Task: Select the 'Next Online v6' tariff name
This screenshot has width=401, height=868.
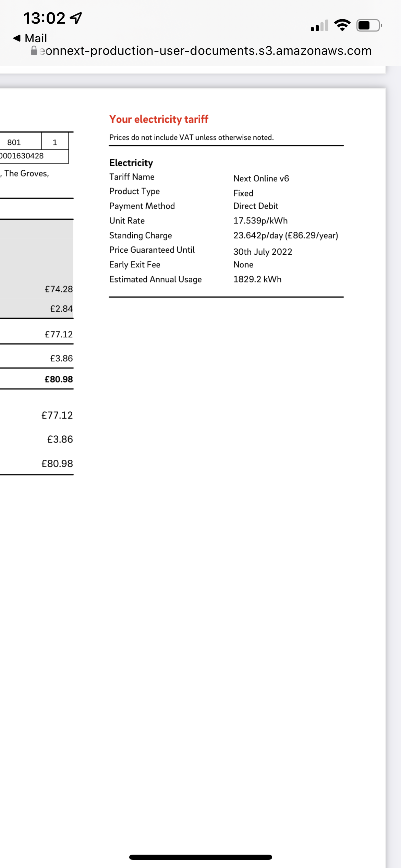Action: [261, 178]
